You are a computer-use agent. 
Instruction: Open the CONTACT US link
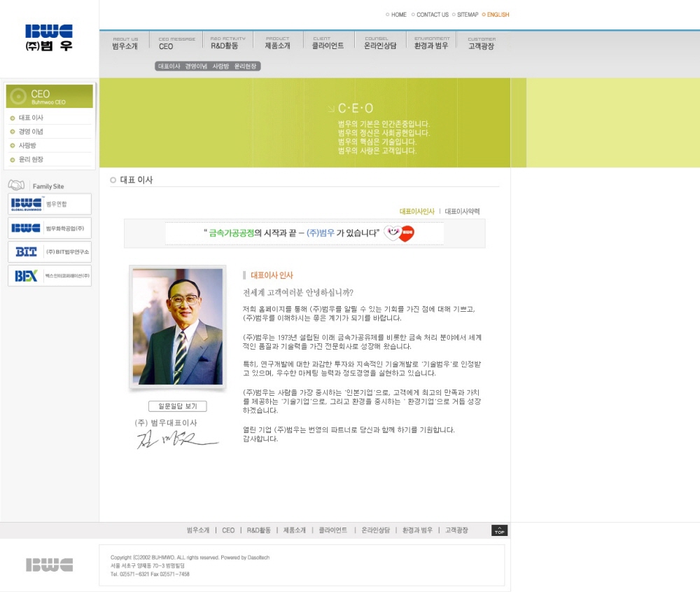pos(432,15)
